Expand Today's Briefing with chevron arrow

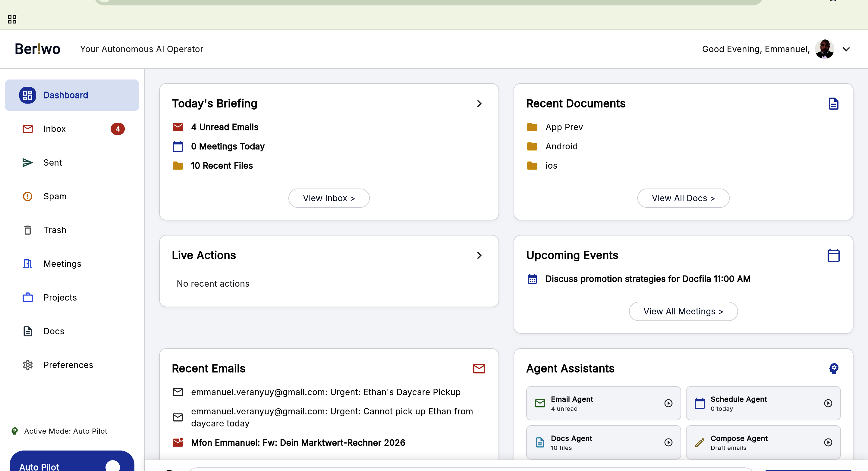tap(479, 103)
